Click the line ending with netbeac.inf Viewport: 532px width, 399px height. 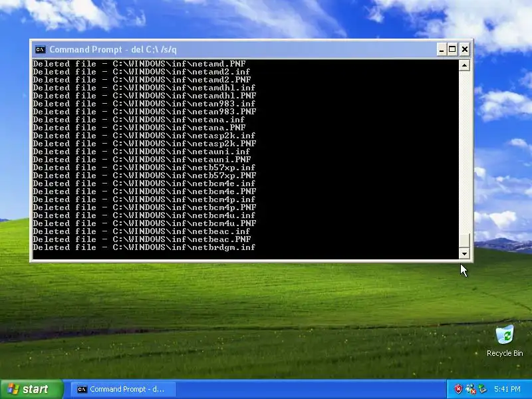pos(142,231)
